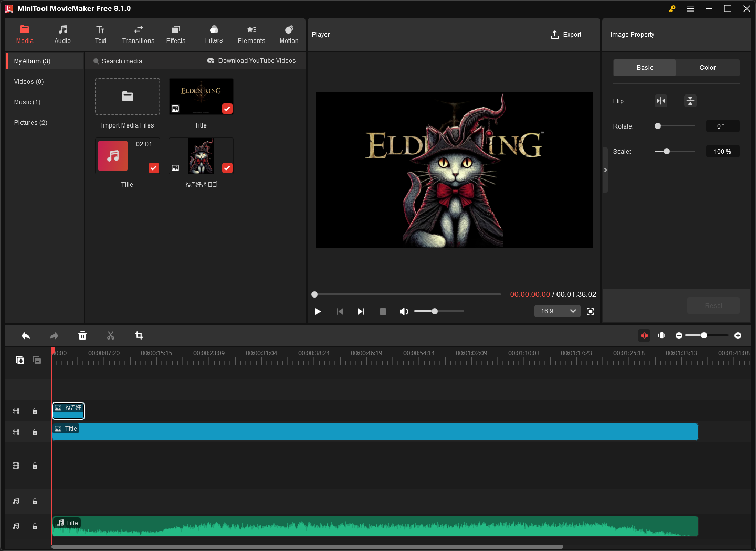This screenshot has height=551, width=756.
Task: Switch to the Text tab
Action: pyautogui.click(x=100, y=35)
